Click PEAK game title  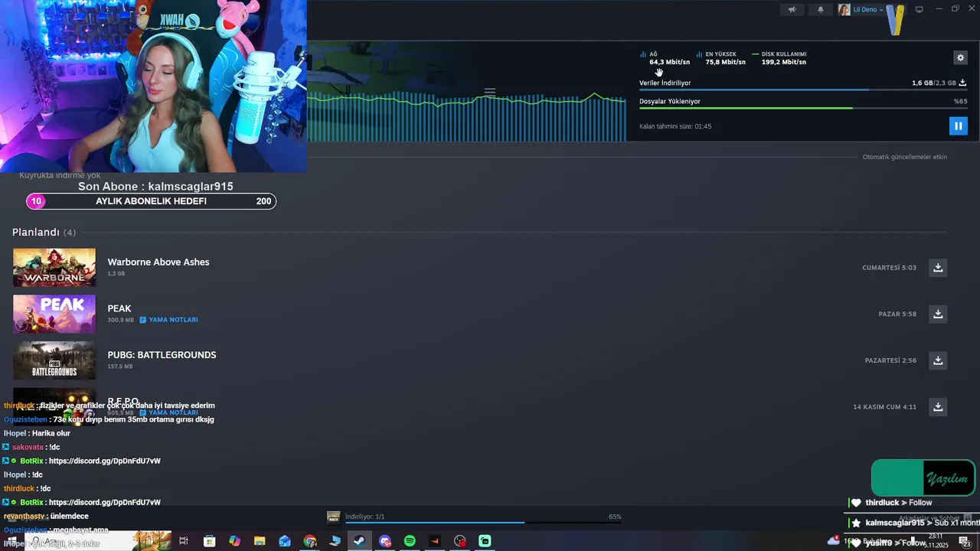coord(119,308)
